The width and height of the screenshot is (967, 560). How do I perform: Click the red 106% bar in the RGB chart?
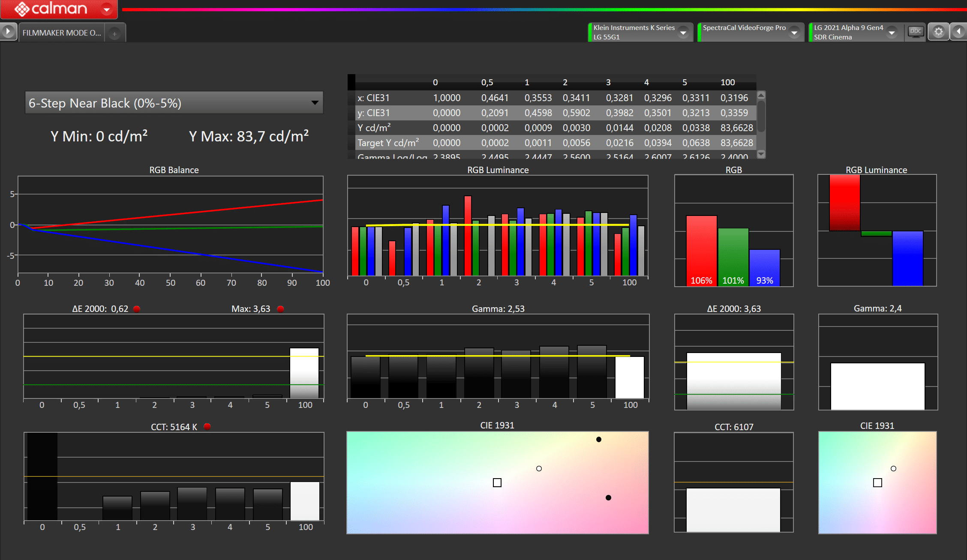[x=701, y=251]
